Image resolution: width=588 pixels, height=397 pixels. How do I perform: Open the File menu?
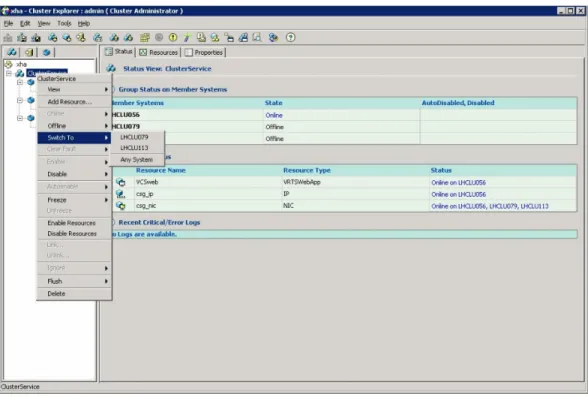tap(9, 24)
